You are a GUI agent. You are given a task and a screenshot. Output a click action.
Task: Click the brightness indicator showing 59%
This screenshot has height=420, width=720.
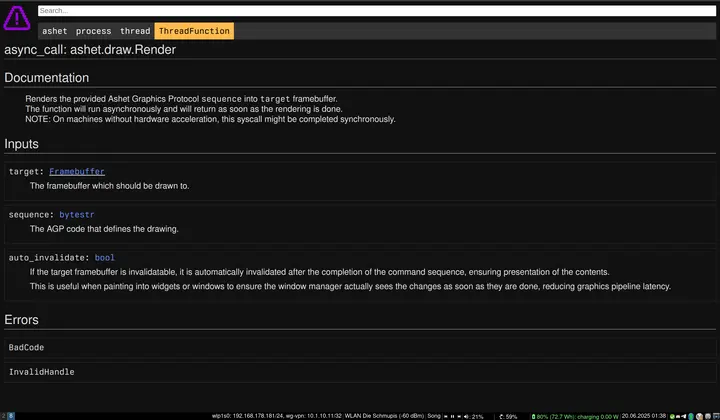507,415
